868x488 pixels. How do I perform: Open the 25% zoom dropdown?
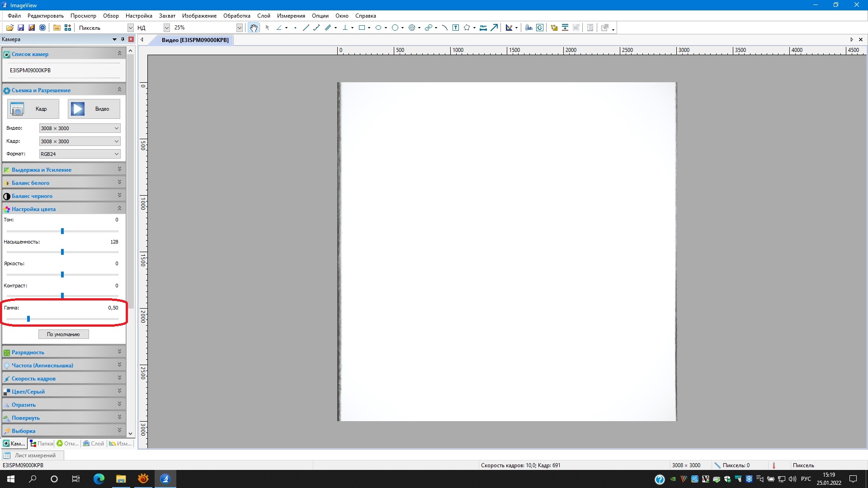(239, 28)
